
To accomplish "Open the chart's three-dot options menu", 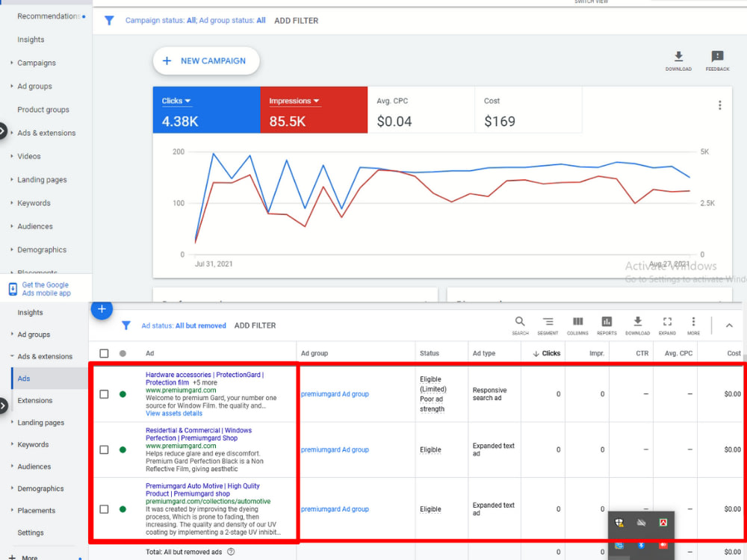I will click(719, 105).
